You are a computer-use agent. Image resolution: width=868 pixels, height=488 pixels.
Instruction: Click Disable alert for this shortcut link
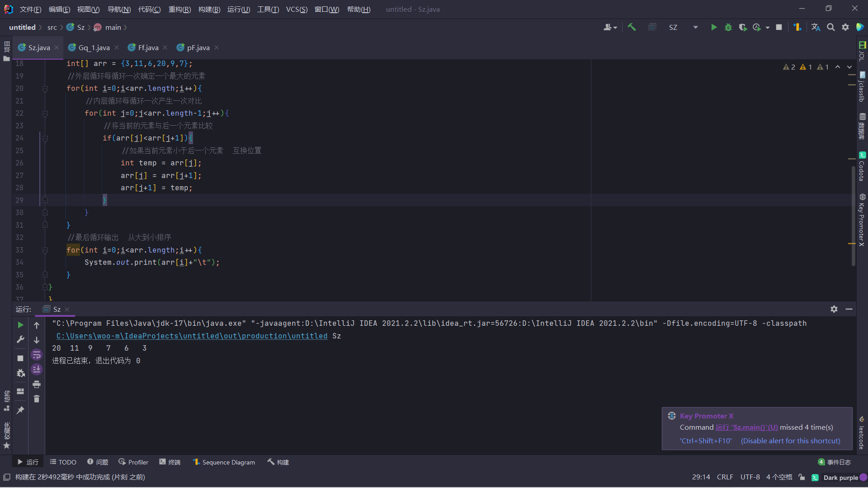790,441
